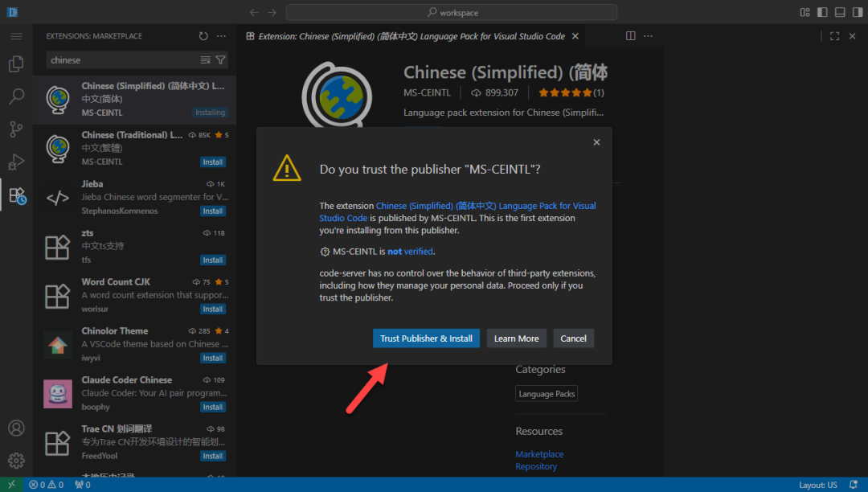
Task: Click Trust Publisher & Install button
Action: pos(426,338)
